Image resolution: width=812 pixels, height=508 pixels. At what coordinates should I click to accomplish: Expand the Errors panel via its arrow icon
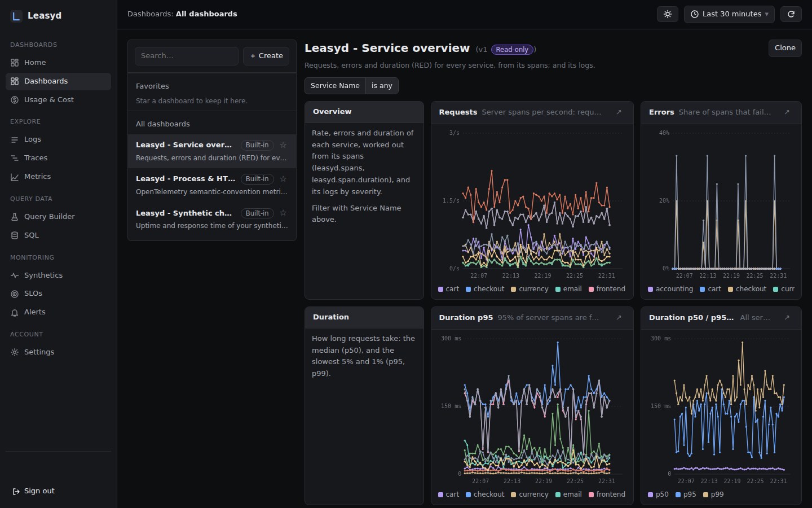[787, 112]
